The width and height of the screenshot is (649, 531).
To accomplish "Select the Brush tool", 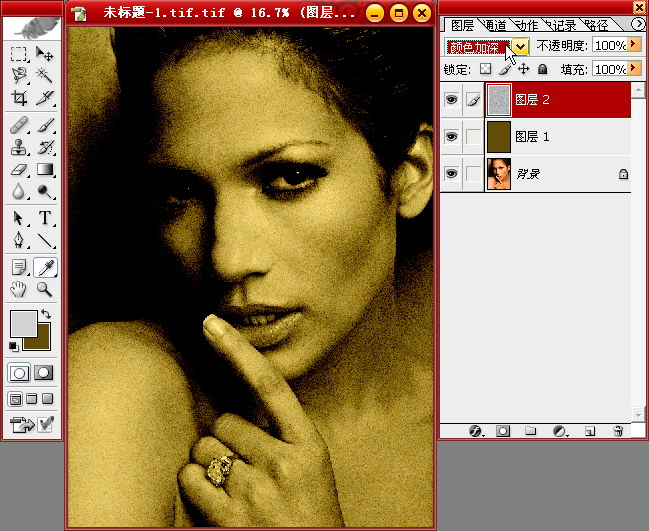I will click(x=45, y=125).
